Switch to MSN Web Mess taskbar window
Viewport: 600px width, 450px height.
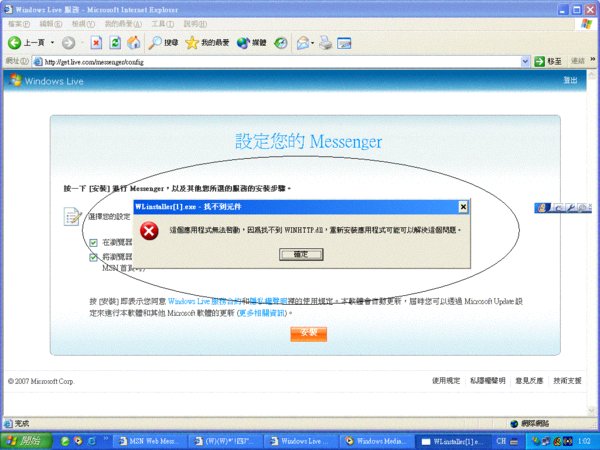(x=149, y=441)
